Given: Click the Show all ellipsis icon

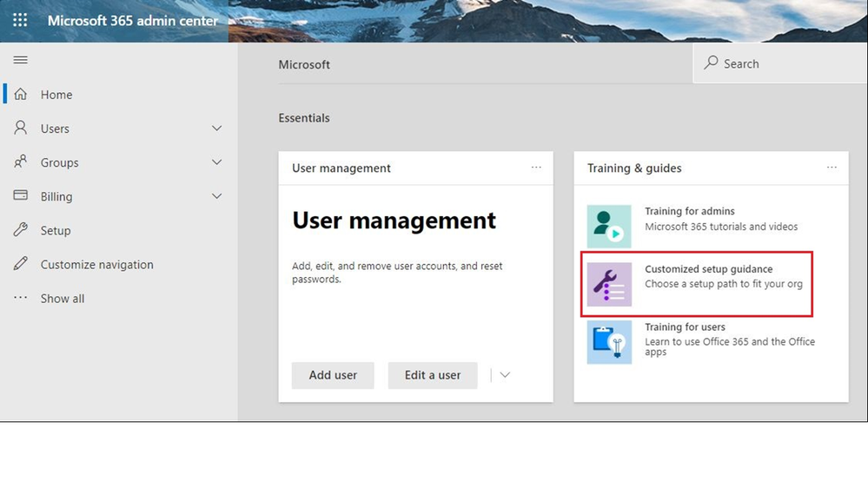Looking at the screenshot, I should pos(21,297).
